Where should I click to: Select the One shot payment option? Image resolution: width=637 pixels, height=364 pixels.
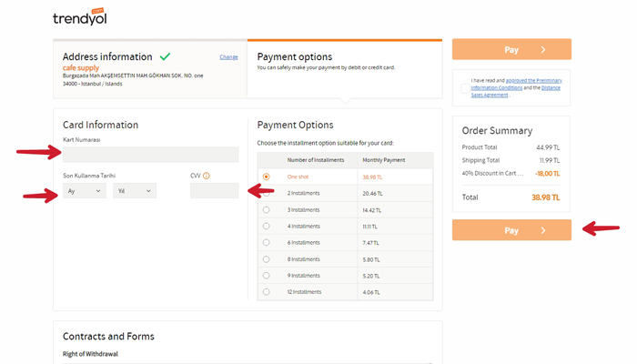coord(266,177)
